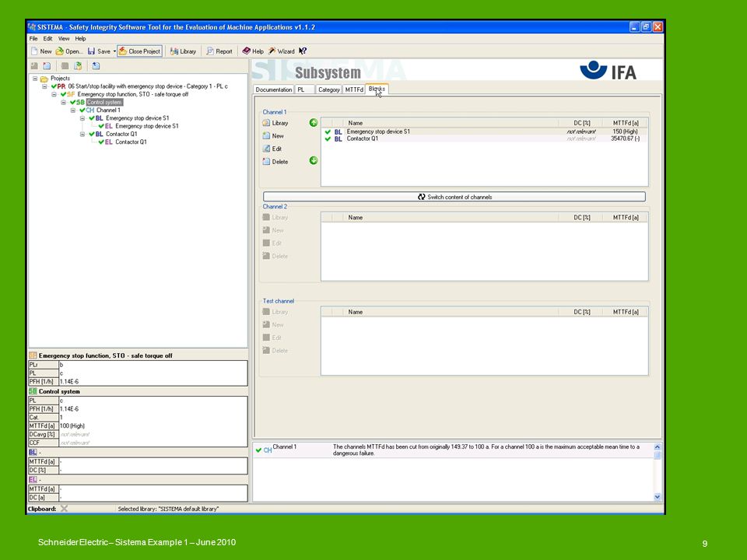Open the Library from the main toolbar
Screen dimensions: 747x560
tap(184, 51)
